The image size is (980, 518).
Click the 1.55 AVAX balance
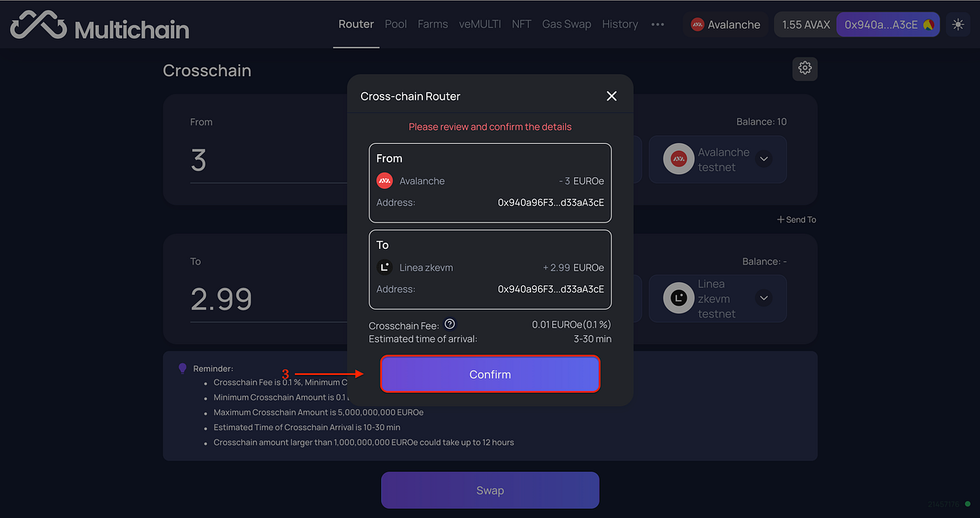click(807, 25)
